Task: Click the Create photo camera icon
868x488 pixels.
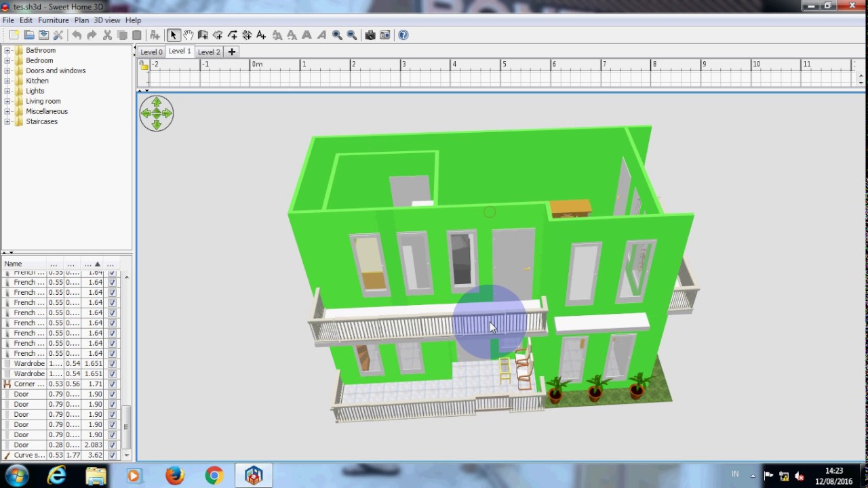Action: 370,35
